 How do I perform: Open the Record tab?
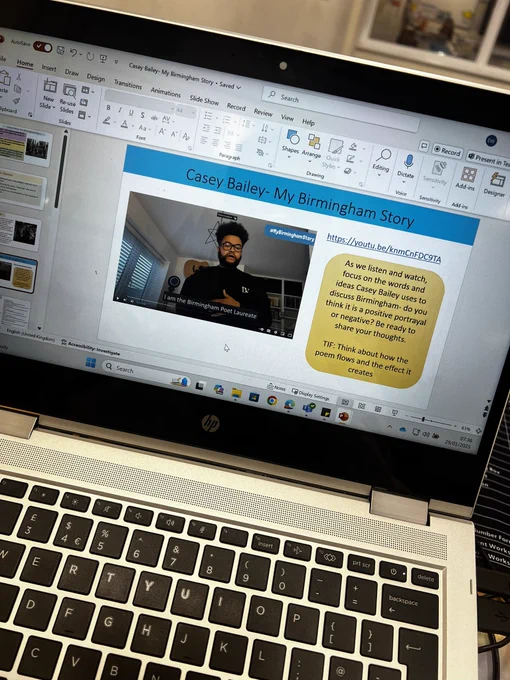(x=236, y=106)
